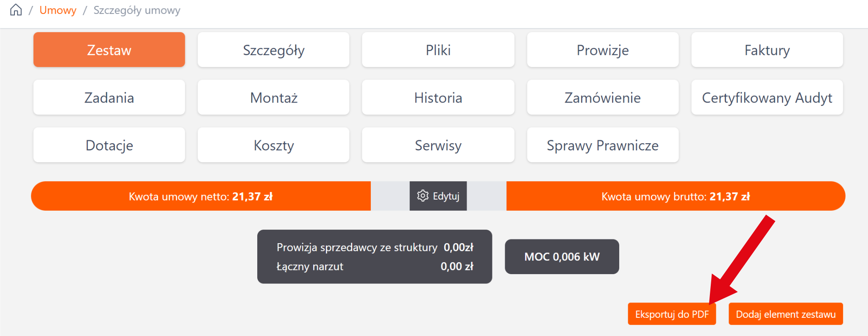Open the Koszty tab
The width and height of the screenshot is (868, 336).
click(x=273, y=145)
